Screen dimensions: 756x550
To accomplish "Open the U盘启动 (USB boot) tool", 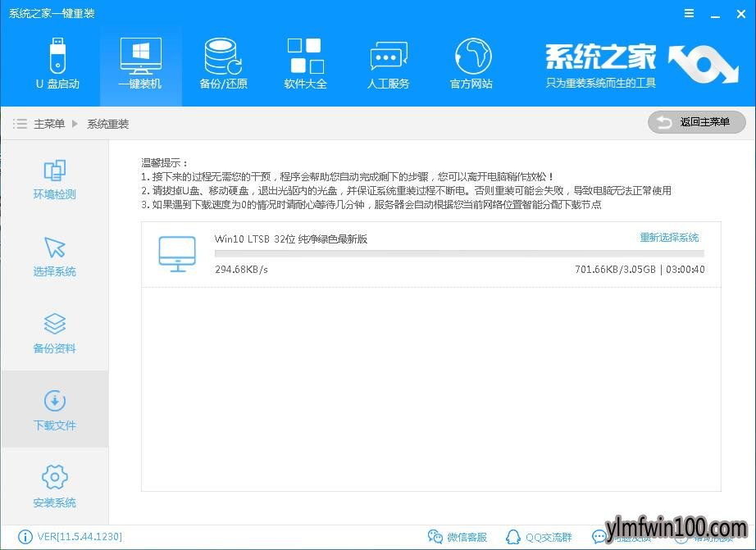I will (57, 64).
